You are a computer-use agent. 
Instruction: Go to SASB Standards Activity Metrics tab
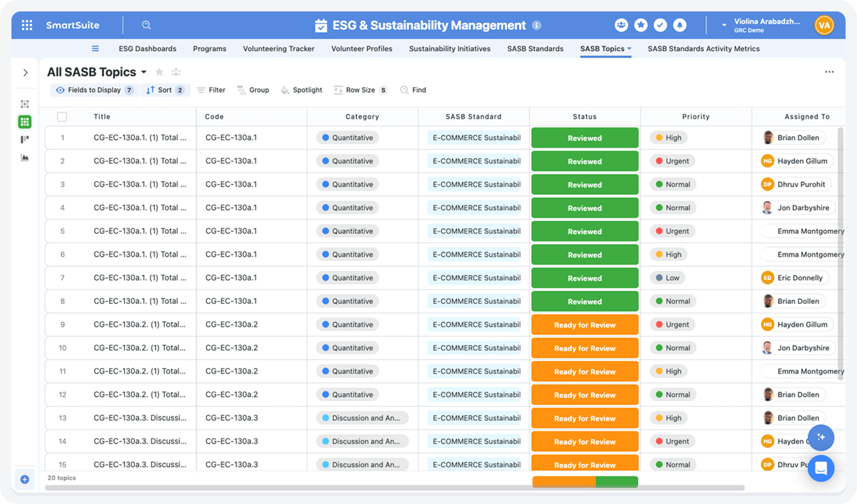coord(704,49)
